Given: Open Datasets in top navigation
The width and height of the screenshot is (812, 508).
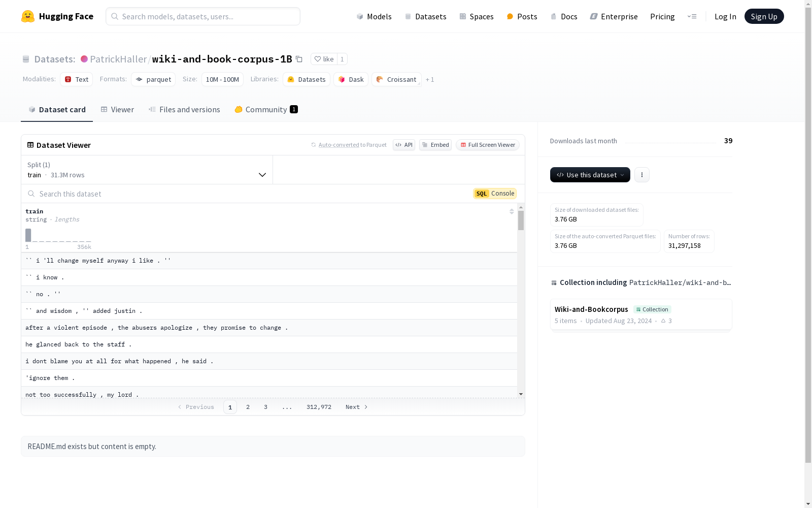Looking at the screenshot, I should (x=425, y=16).
